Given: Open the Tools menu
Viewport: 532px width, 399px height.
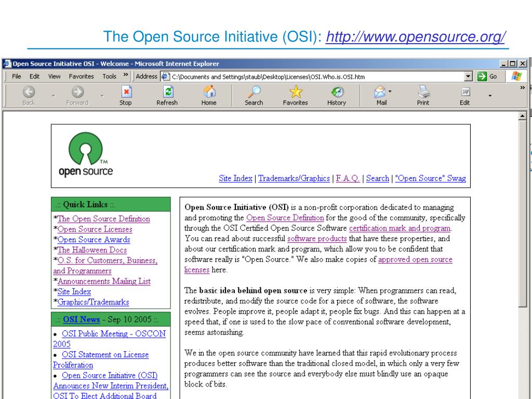Looking at the screenshot, I should [110, 76].
